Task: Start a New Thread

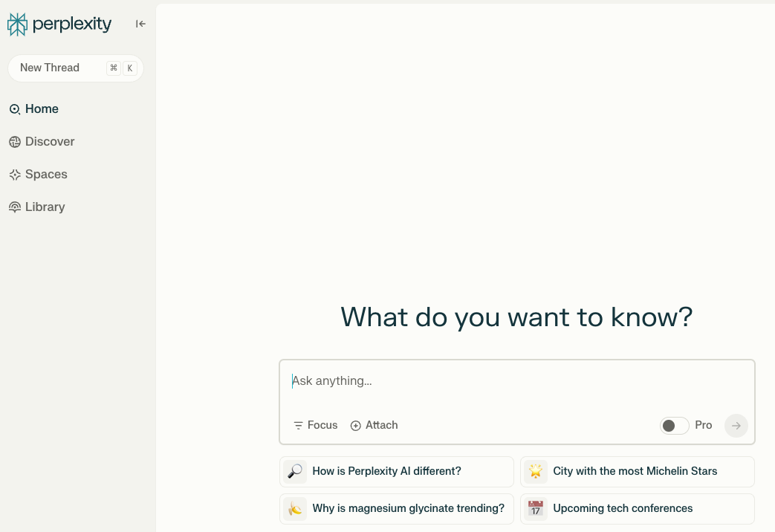Action: [x=76, y=68]
